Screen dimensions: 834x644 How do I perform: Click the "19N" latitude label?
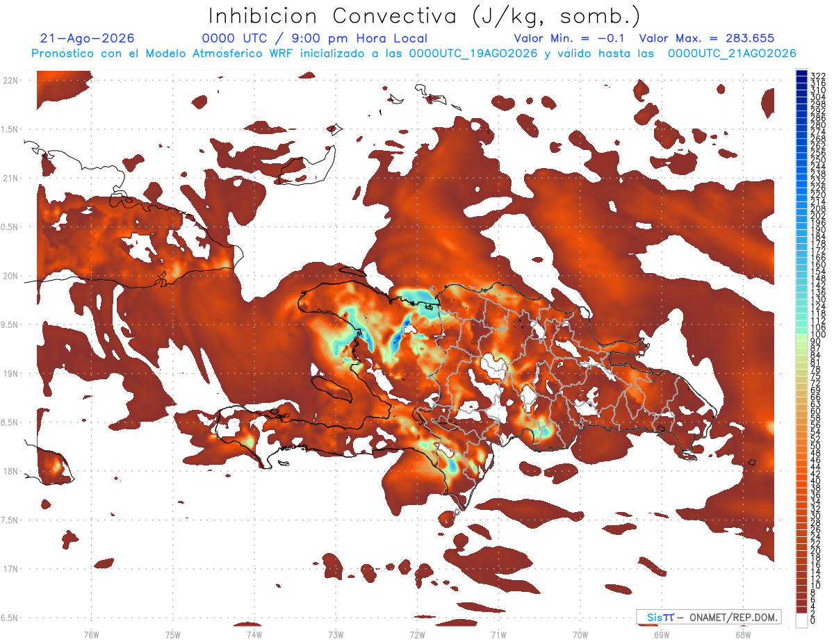[x=10, y=374]
